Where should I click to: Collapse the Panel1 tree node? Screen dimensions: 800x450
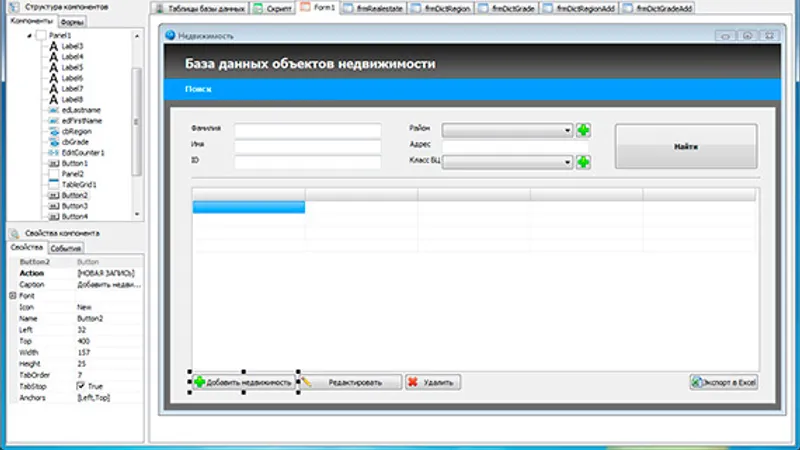(x=29, y=36)
